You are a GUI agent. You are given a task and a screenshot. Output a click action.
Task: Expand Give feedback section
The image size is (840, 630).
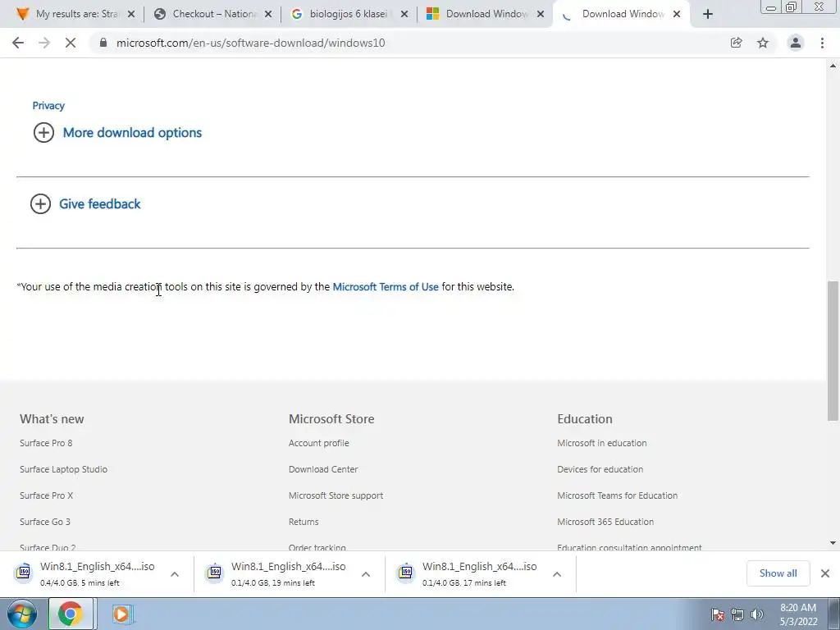(x=85, y=203)
